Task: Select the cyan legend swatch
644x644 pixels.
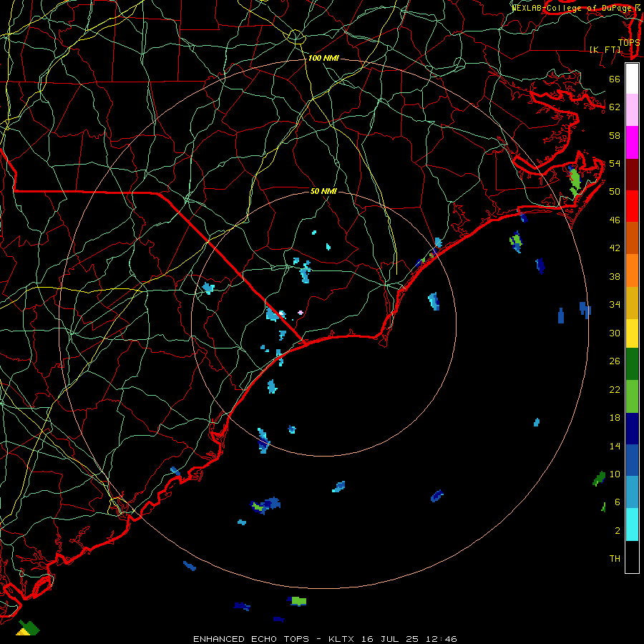Action: click(632, 525)
